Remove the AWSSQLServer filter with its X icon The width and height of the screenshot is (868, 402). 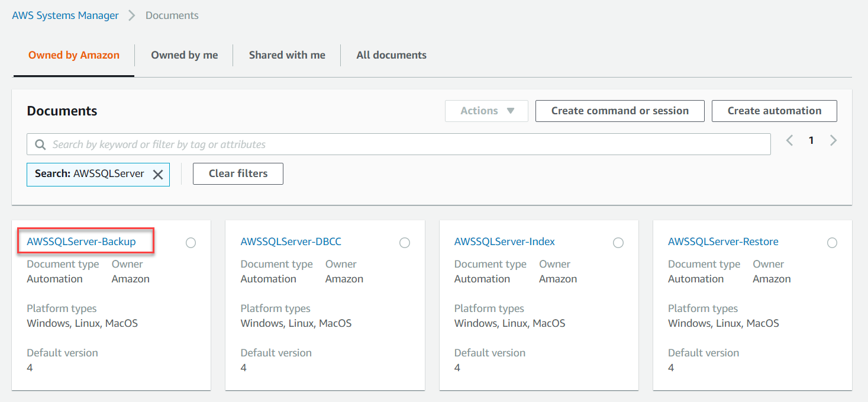click(x=157, y=174)
